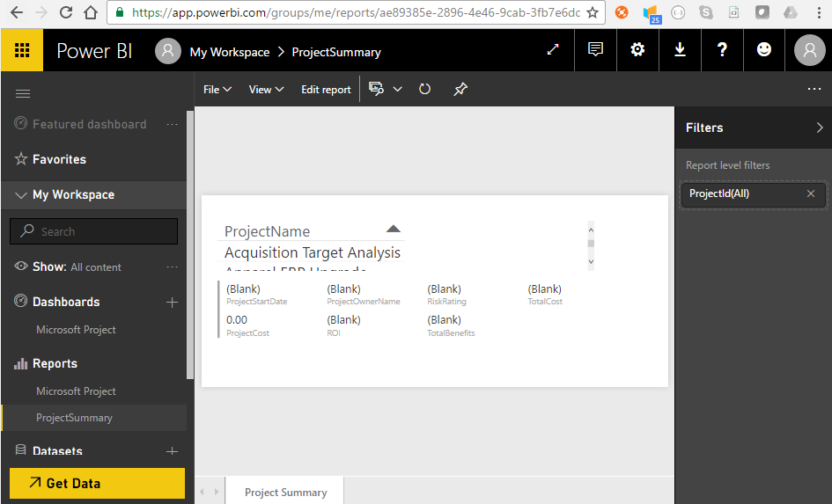Open Featured dashboard

click(89, 124)
